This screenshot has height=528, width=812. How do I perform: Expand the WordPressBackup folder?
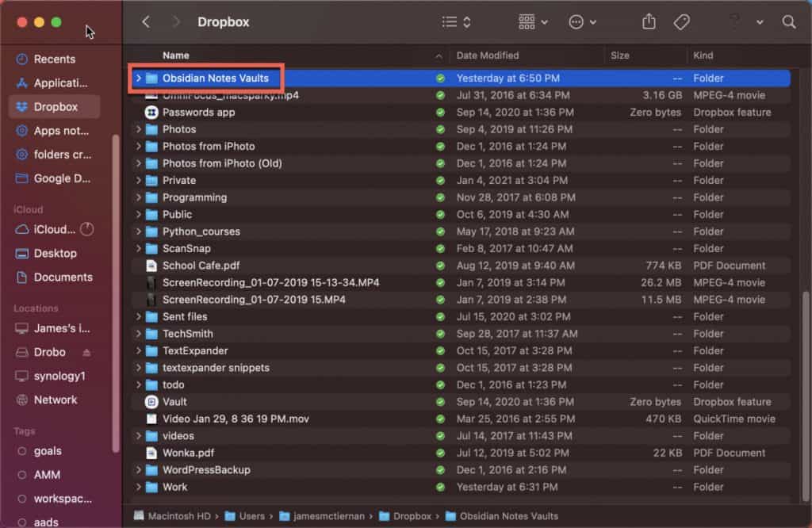click(x=138, y=469)
